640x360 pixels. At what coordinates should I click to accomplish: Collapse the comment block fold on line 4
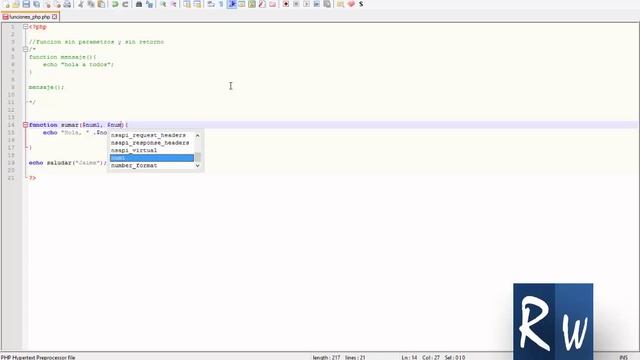pos(25,49)
